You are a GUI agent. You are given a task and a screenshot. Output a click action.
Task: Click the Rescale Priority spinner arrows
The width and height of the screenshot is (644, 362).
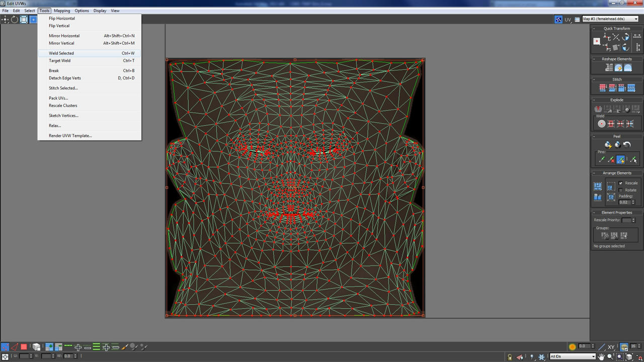tap(633, 220)
